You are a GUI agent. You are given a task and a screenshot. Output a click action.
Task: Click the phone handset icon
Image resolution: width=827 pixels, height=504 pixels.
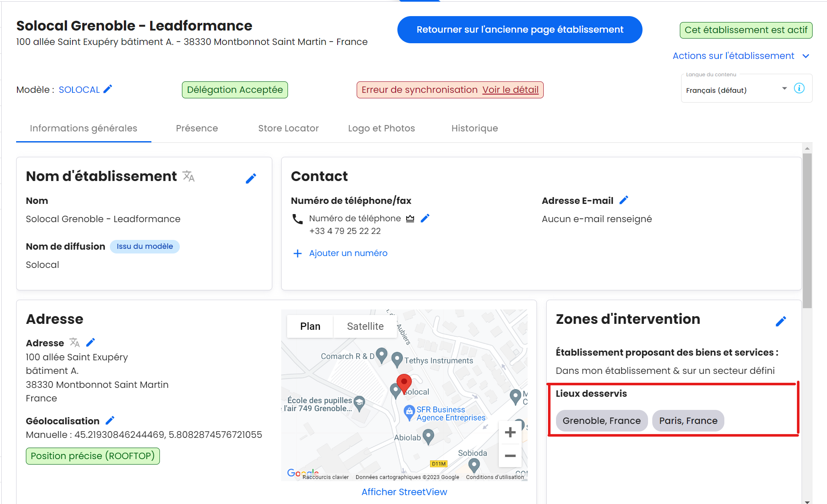coord(298,219)
